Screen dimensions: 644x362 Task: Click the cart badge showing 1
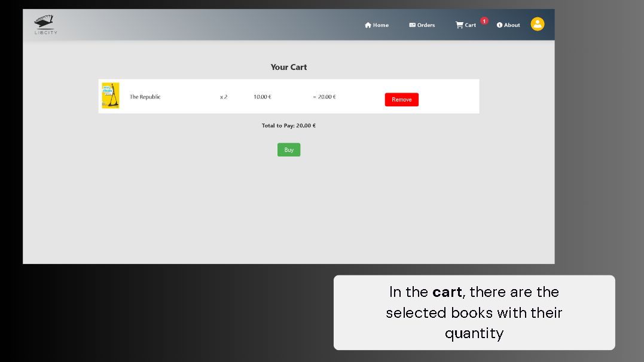click(x=484, y=21)
